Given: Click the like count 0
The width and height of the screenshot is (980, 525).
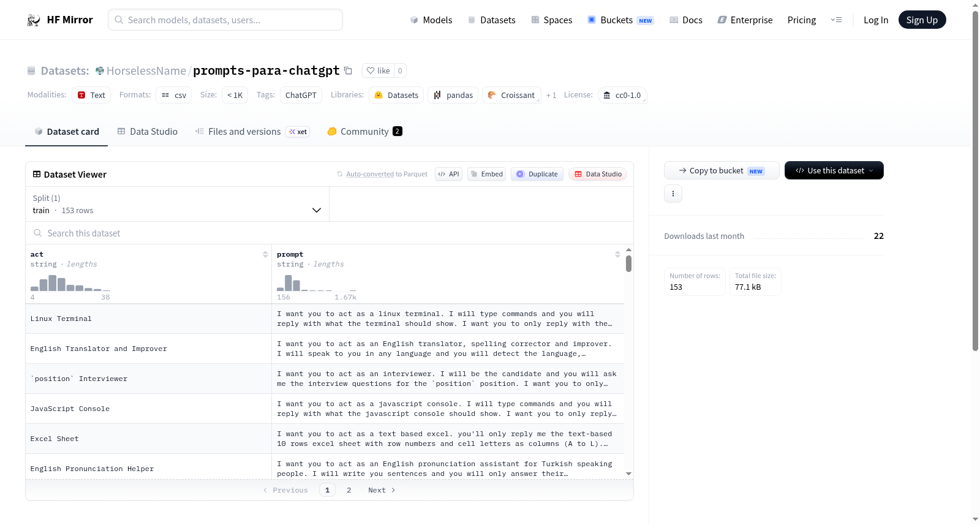Looking at the screenshot, I should click(x=400, y=70).
